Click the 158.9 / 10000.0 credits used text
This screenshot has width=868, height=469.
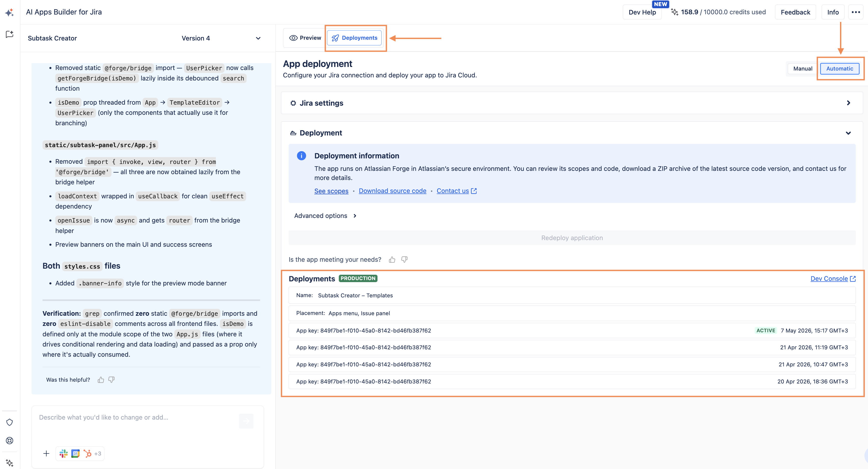[x=723, y=12]
